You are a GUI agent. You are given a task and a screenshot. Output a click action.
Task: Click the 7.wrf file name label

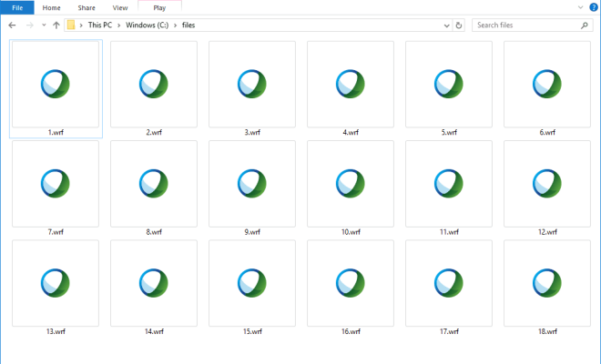(x=56, y=232)
